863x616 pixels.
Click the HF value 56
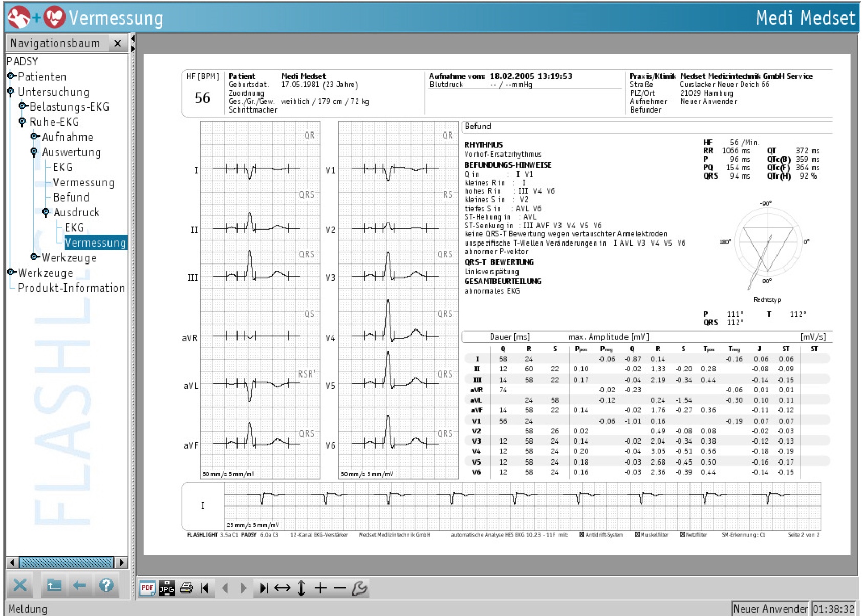(202, 98)
